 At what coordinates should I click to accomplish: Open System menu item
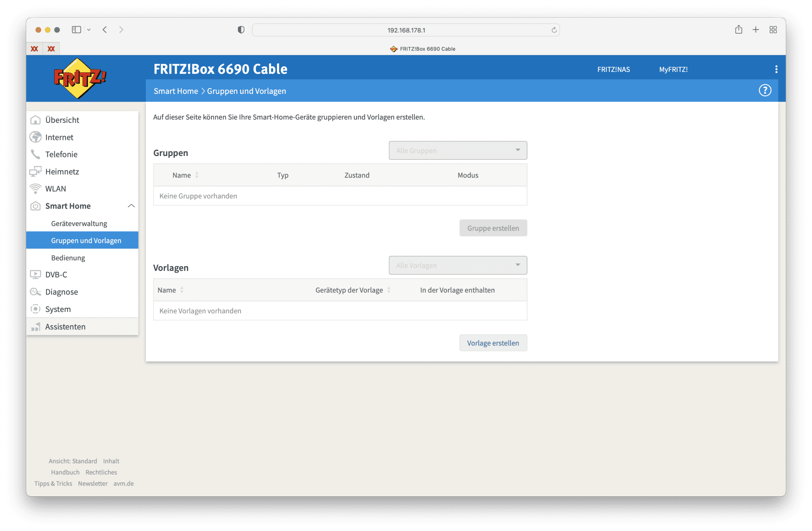[x=82, y=309]
